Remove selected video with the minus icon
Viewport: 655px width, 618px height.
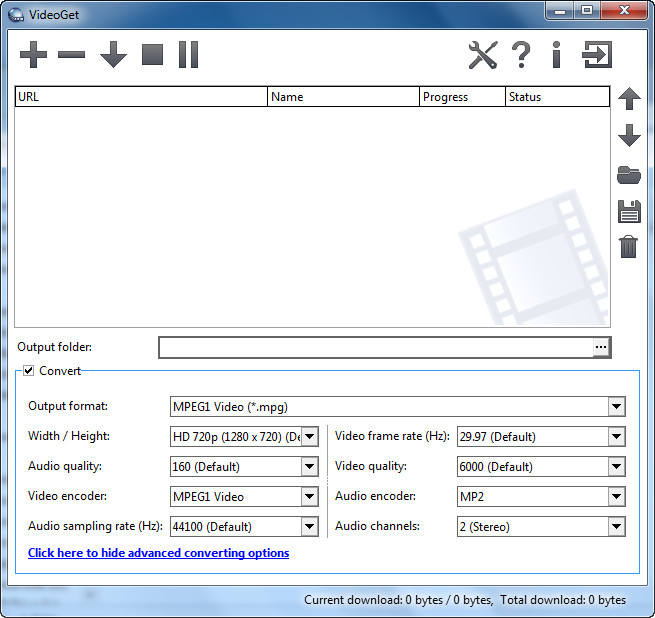coord(71,54)
